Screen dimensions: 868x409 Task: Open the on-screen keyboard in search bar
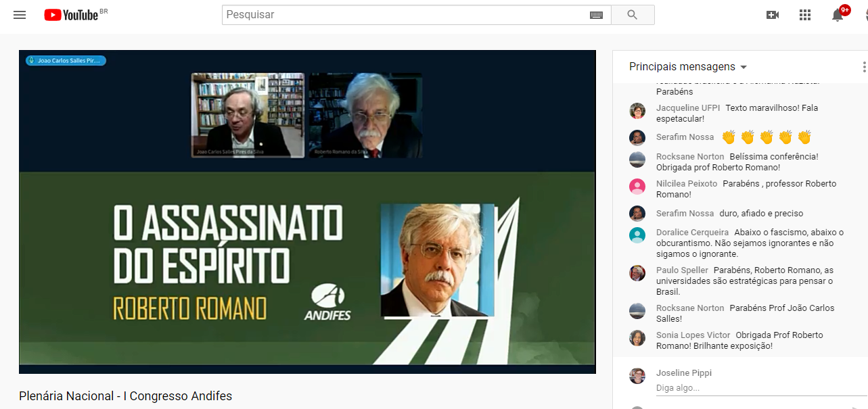[x=596, y=15]
